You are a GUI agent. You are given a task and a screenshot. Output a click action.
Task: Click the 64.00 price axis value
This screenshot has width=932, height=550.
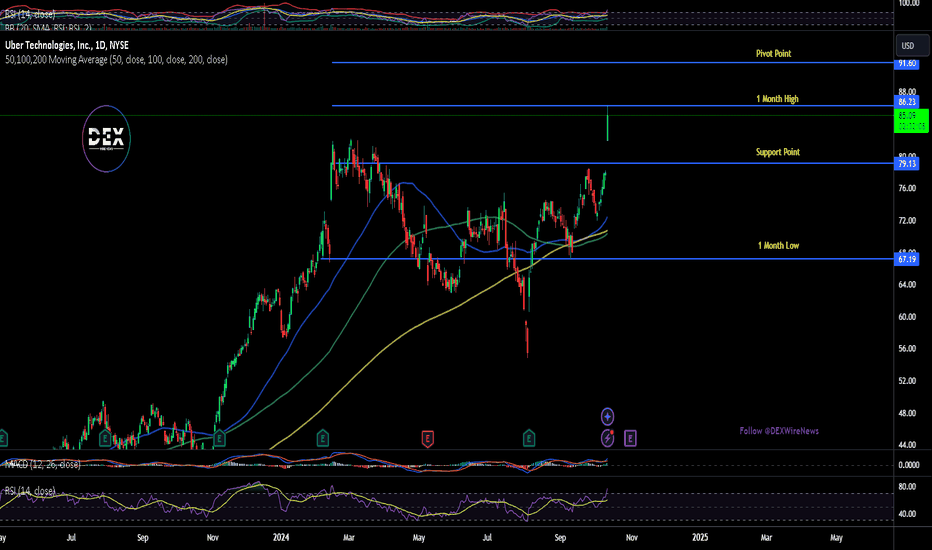[x=907, y=285]
